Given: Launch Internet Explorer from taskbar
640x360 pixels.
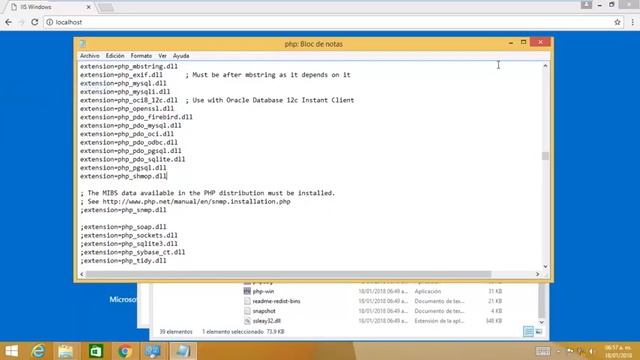Looking at the screenshot, I should coord(38,351).
